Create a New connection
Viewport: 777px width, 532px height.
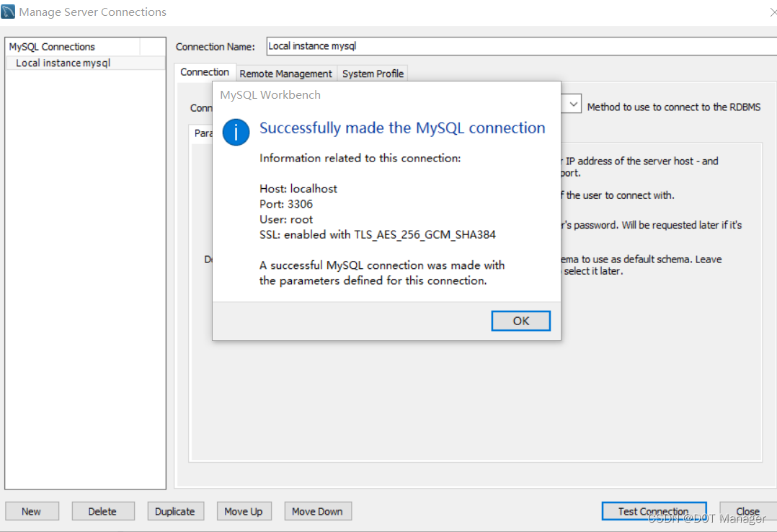click(x=32, y=511)
